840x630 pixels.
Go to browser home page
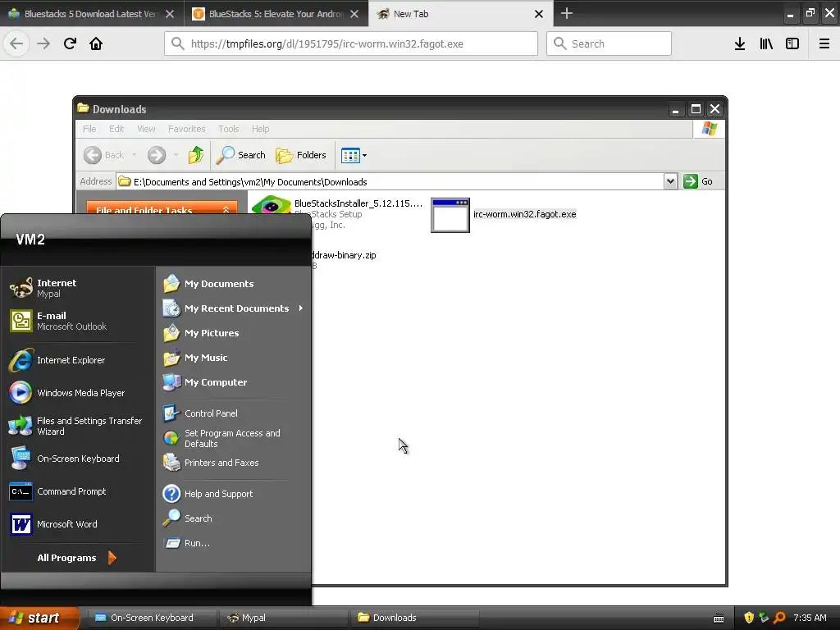(x=96, y=43)
